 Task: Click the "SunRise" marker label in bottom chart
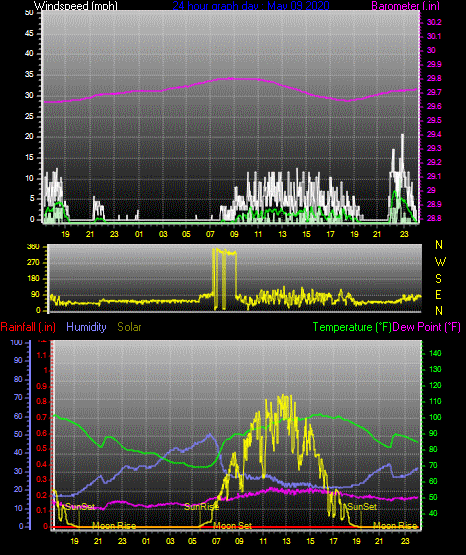202,507
